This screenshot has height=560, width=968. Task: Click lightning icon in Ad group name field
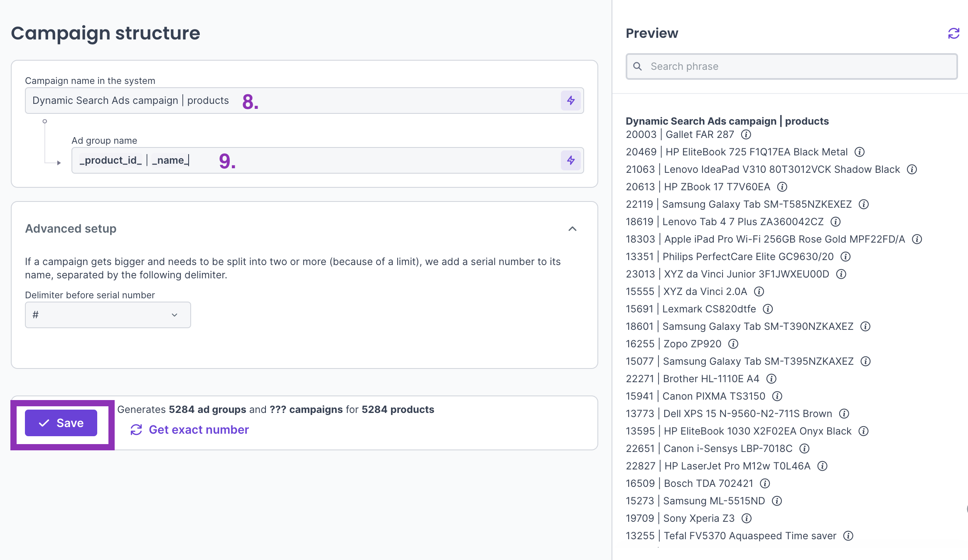click(x=570, y=160)
